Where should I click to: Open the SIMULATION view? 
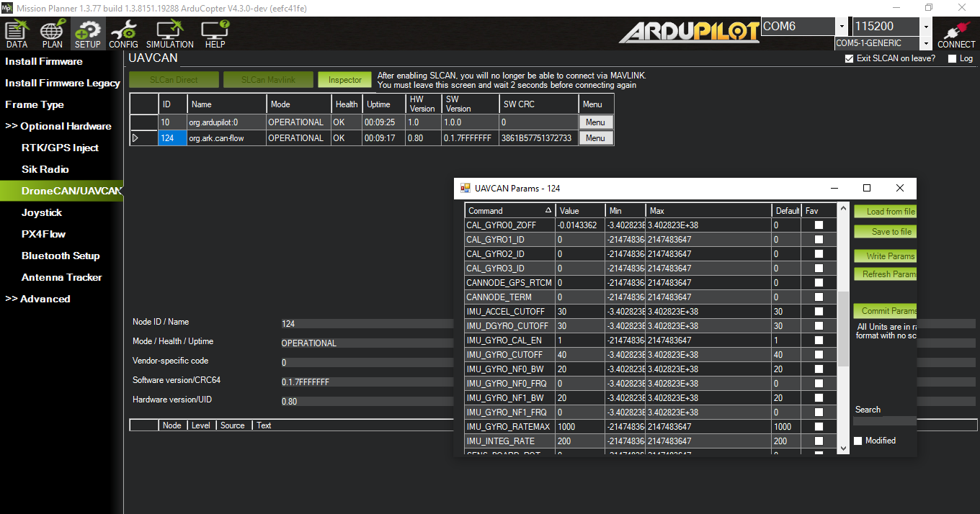pyautogui.click(x=170, y=35)
